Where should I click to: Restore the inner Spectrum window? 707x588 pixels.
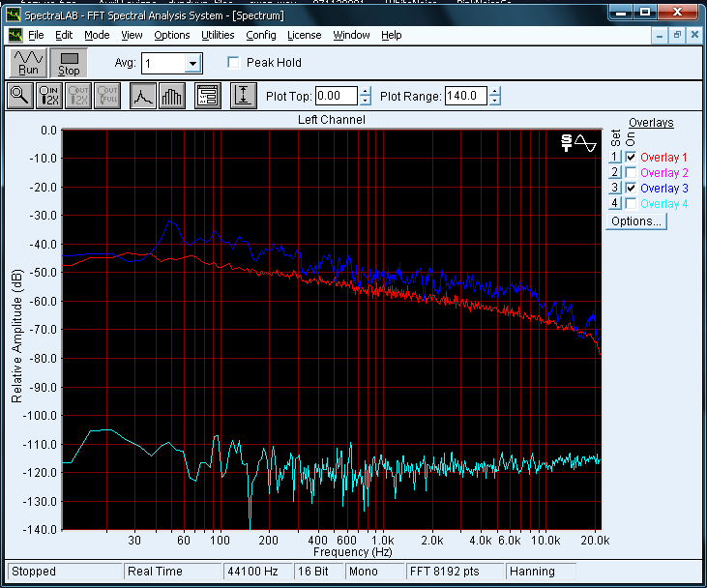tap(677, 35)
